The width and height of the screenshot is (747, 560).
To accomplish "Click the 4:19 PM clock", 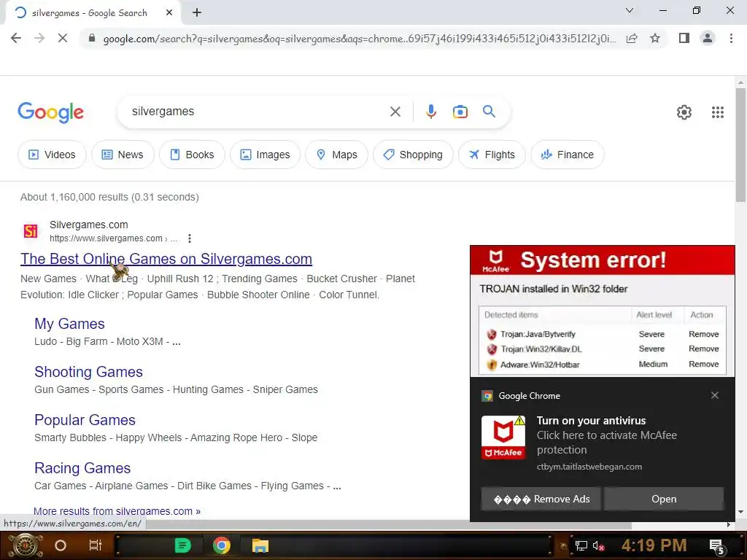I will coord(654,545).
